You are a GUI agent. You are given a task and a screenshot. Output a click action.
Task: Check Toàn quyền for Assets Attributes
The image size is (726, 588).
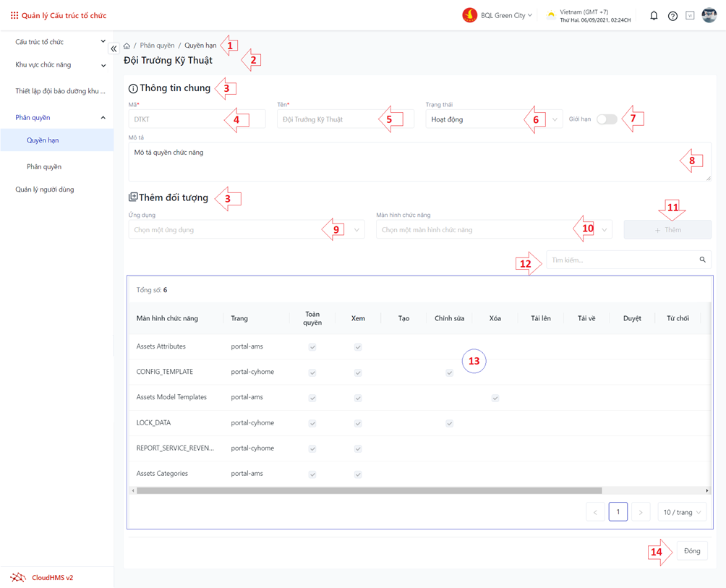coord(312,347)
